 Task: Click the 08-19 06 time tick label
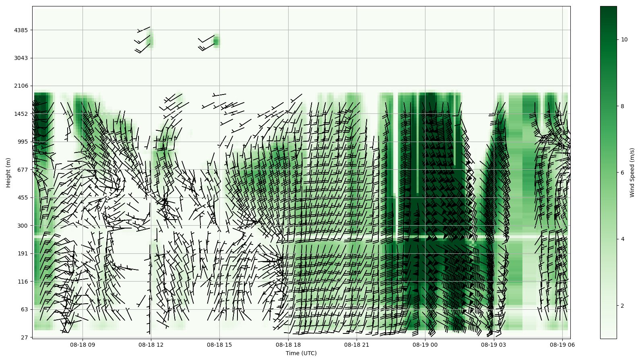coord(562,345)
